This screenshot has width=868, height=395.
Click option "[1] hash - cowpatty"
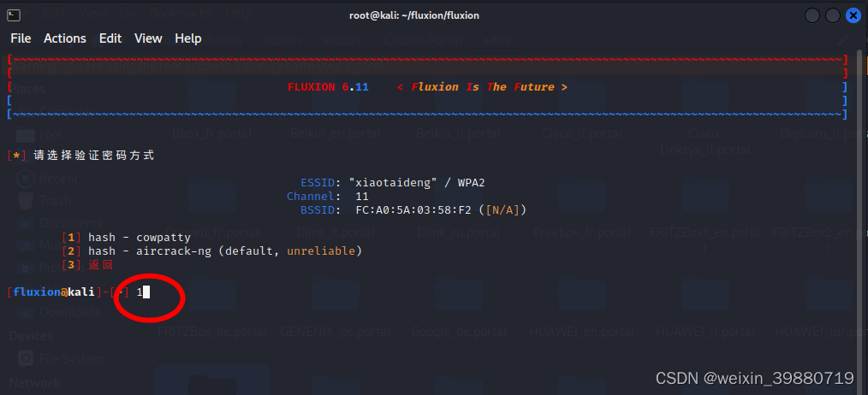(126, 238)
